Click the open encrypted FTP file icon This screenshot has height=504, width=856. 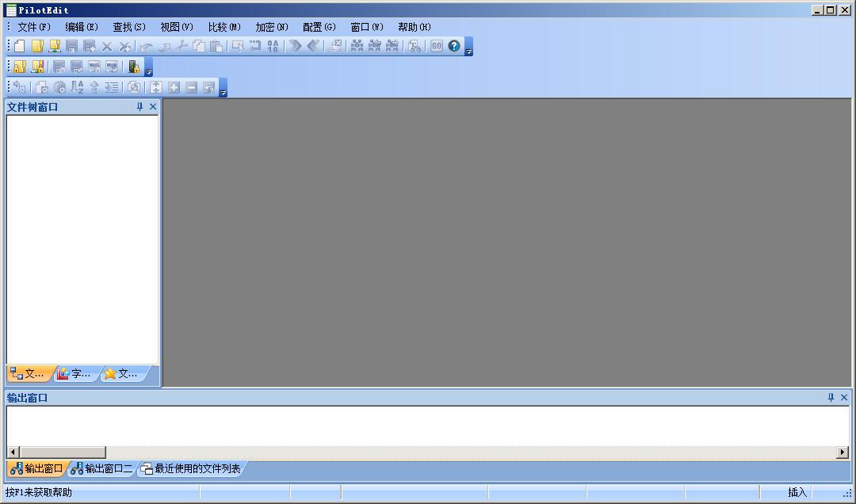pyautogui.click(x=37, y=67)
